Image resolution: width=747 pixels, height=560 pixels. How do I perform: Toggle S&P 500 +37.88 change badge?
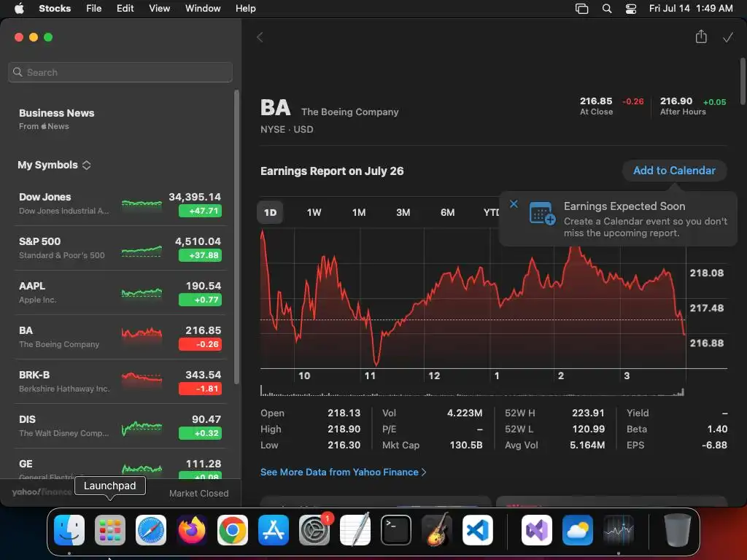200,255
